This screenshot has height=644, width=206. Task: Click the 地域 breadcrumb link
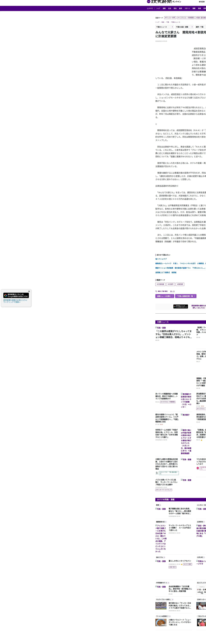pyautogui.click(x=163, y=22)
